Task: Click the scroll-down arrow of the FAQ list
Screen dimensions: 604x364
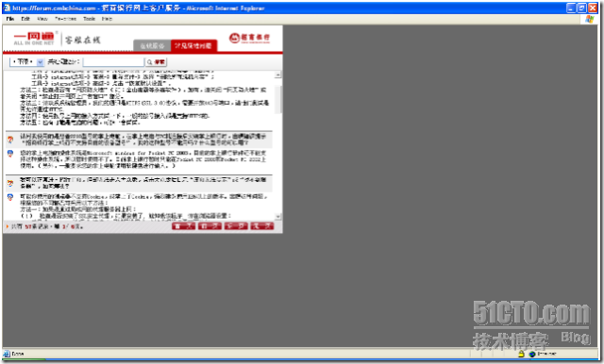Action: pyautogui.click(x=278, y=217)
